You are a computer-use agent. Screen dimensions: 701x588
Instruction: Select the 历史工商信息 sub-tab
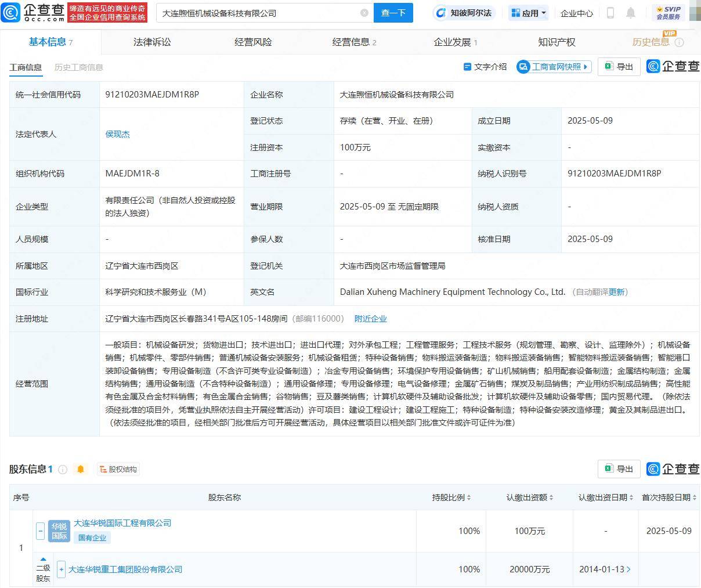pyautogui.click(x=79, y=67)
